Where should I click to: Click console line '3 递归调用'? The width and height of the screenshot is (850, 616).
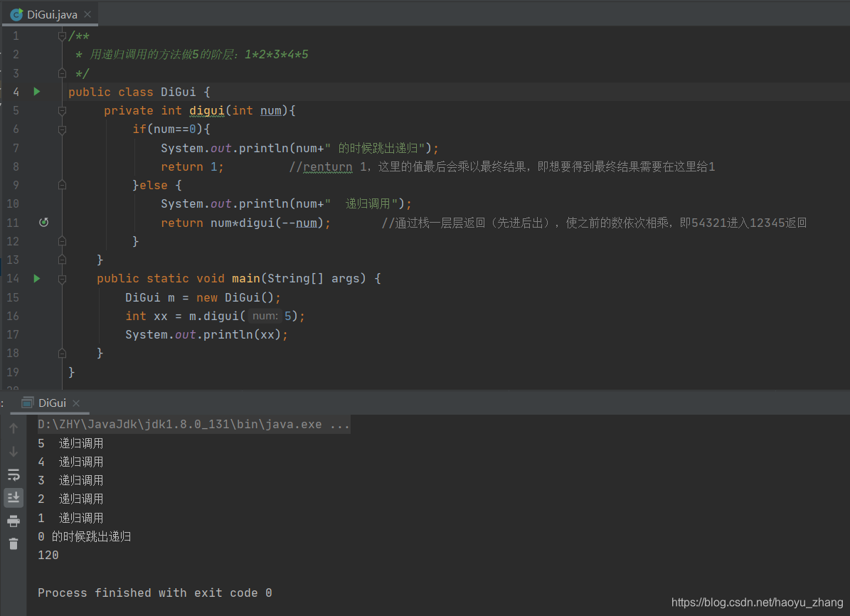click(x=70, y=480)
